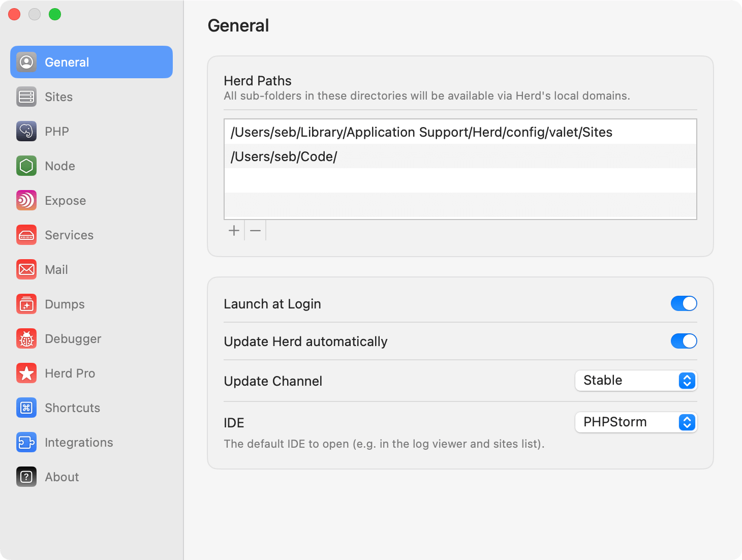This screenshot has height=560, width=742.
Task: Go to the About page
Action: tap(61, 477)
